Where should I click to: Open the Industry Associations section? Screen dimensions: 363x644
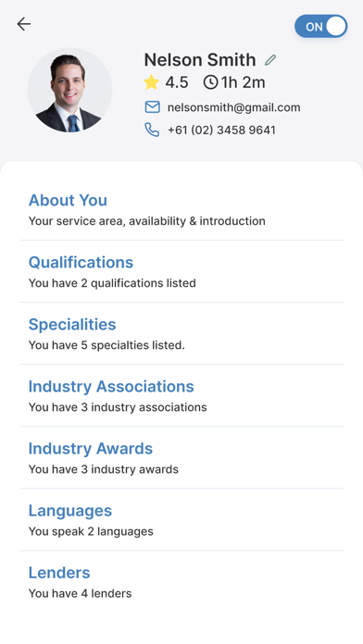tap(181, 396)
